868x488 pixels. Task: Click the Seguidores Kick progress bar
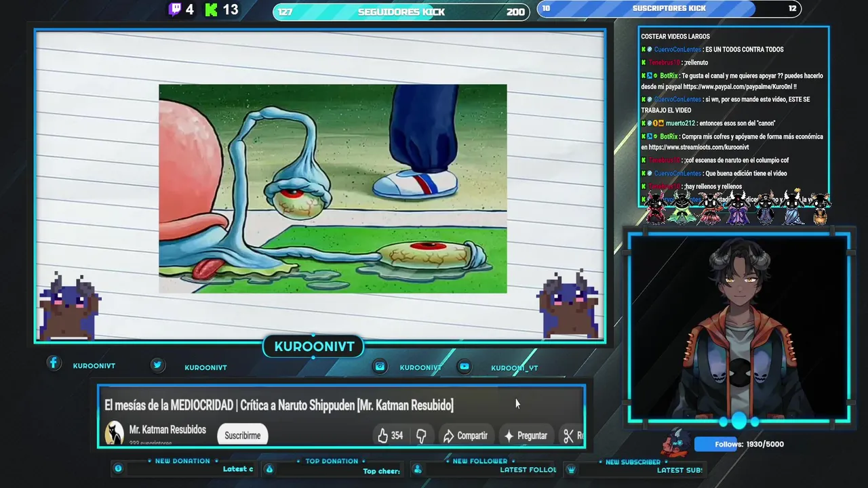(x=401, y=12)
